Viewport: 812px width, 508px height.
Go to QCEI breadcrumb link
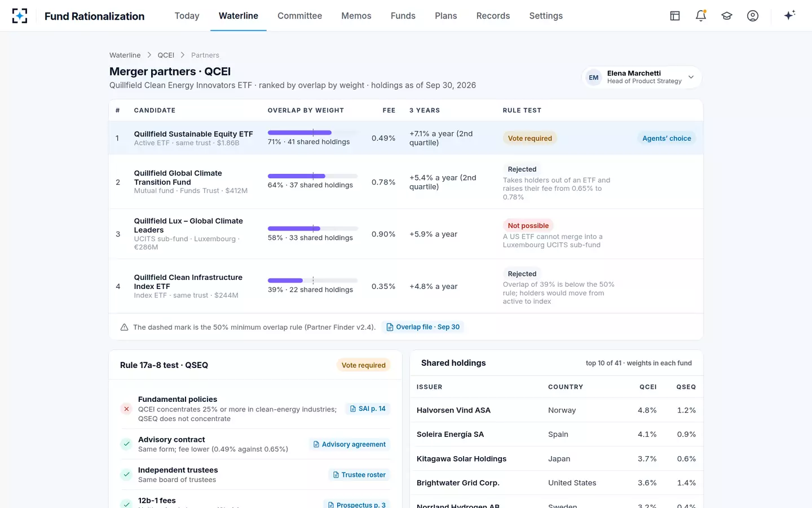click(x=166, y=55)
